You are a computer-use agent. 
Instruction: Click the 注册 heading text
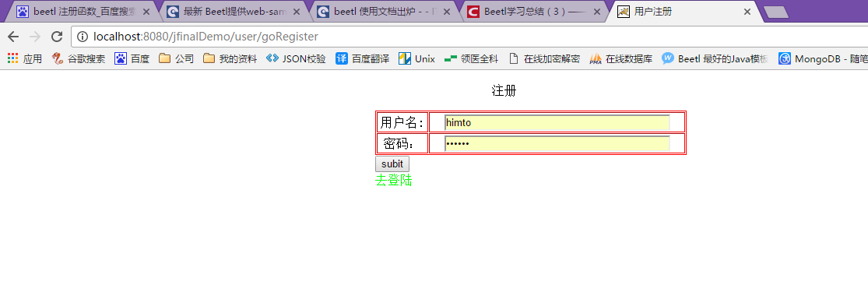click(504, 91)
